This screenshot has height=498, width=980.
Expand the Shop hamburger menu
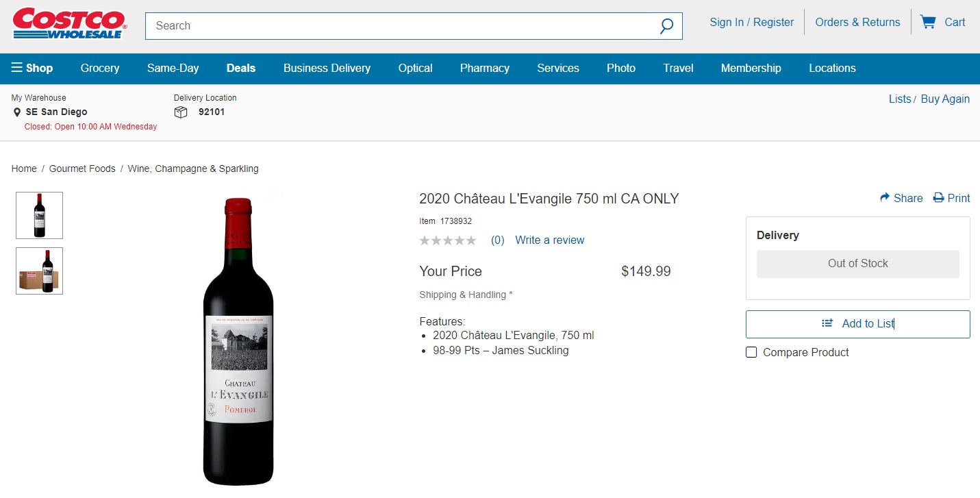(x=17, y=68)
